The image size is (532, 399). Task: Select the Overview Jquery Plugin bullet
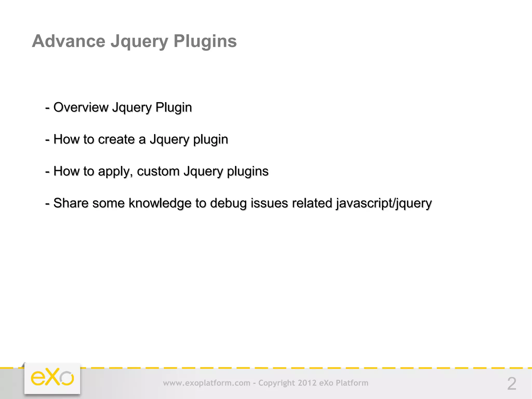pyautogui.click(x=119, y=107)
